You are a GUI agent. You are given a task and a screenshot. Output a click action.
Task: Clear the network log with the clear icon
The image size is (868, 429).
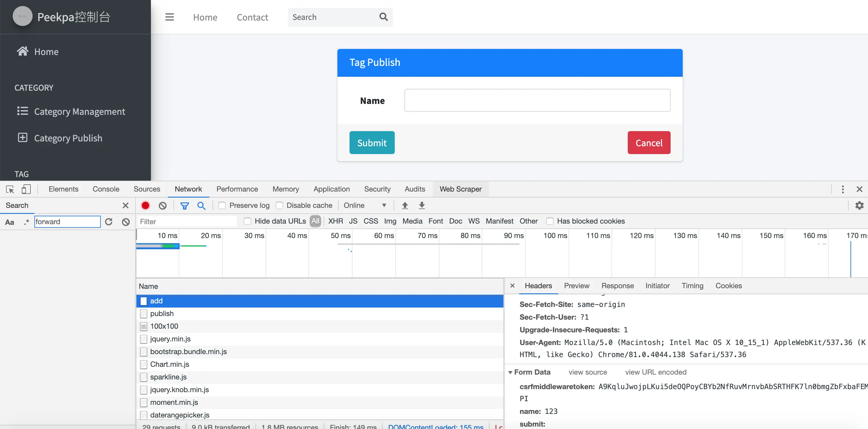tap(162, 205)
